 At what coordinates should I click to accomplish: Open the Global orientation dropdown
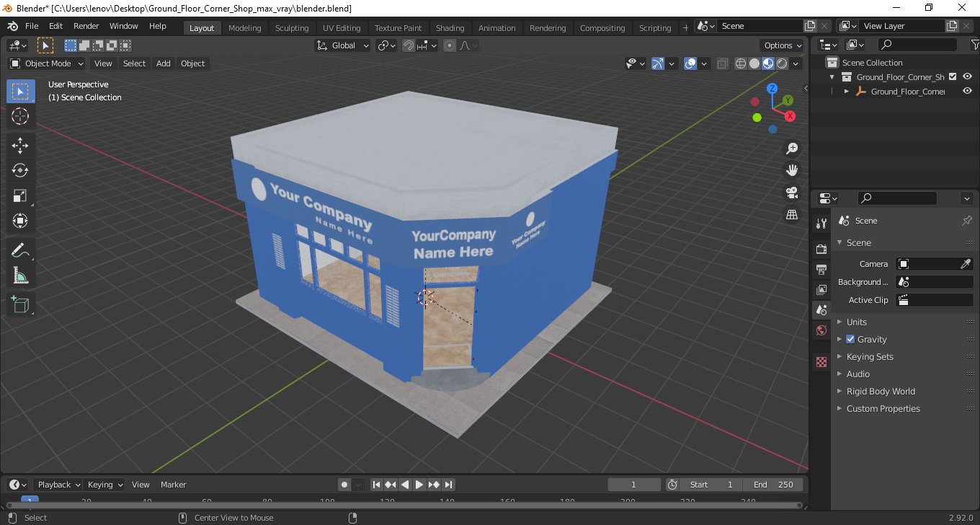(343, 45)
